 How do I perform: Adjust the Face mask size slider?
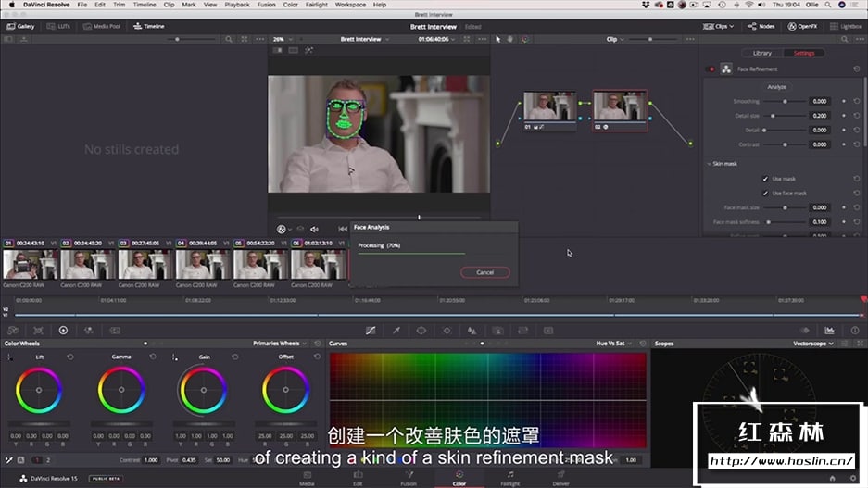[785, 207]
